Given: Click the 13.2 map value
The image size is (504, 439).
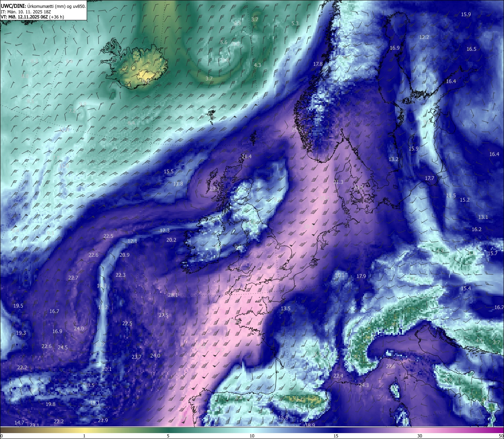Looking at the screenshot, I should [x=393, y=159].
